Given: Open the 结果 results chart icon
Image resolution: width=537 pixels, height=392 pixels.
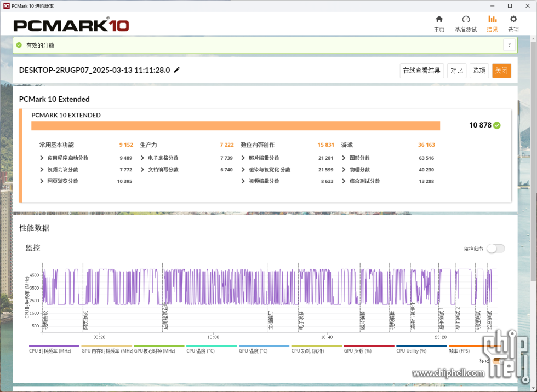Looking at the screenshot, I should pyautogui.click(x=492, y=19).
